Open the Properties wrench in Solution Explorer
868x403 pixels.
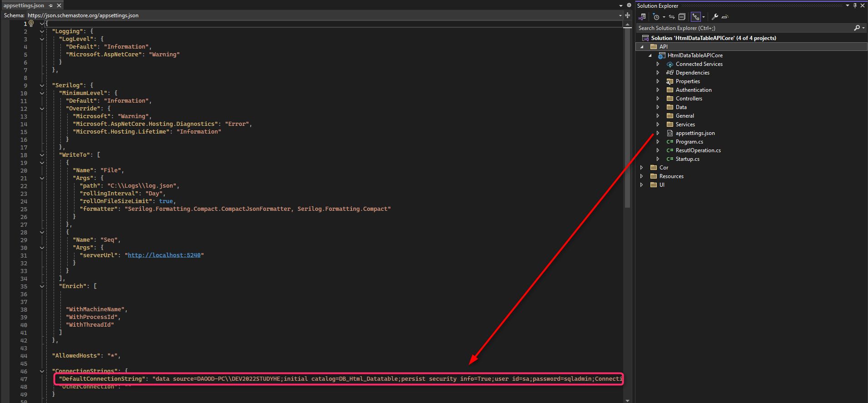715,17
